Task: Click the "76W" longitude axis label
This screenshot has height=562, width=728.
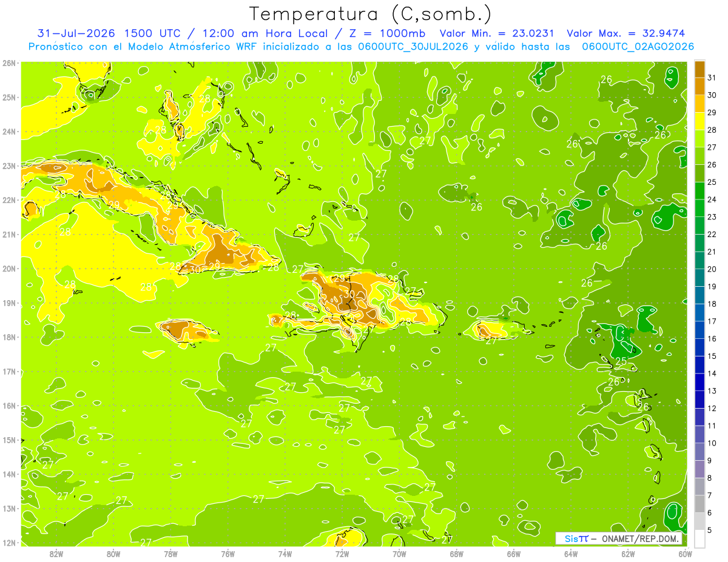Action: 227,554
